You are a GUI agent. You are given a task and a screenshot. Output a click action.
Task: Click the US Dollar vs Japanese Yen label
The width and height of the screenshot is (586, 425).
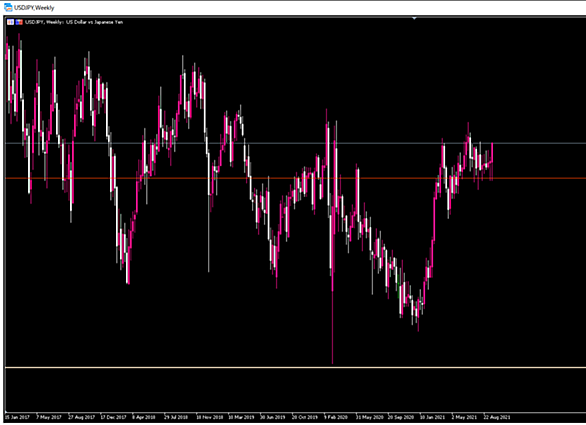pyautogui.click(x=94, y=22)
